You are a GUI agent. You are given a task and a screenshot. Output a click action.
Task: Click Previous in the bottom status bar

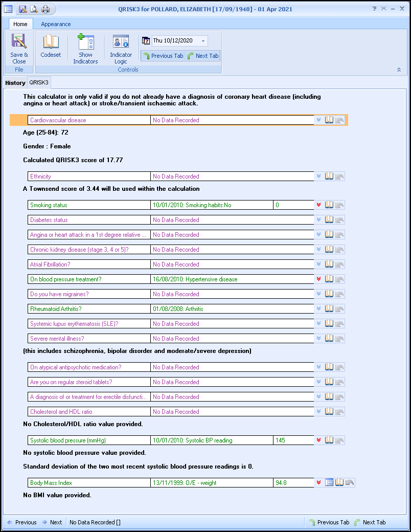21,522
